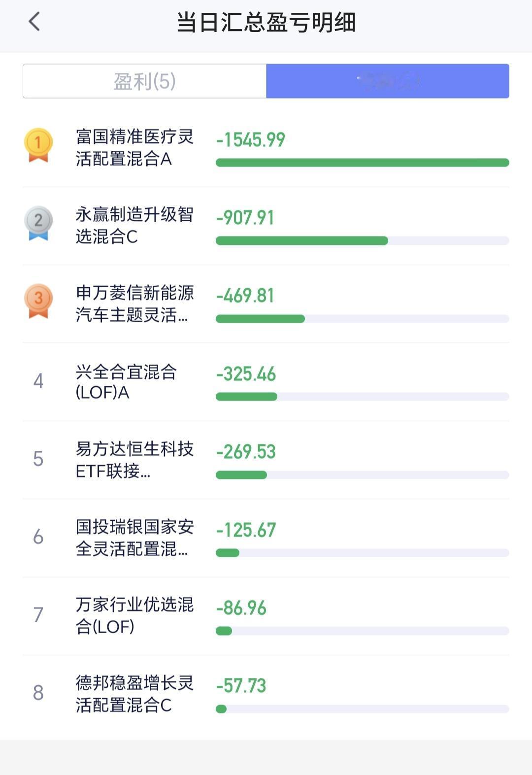The height and width of the screenshot is (775, 532).
Task: Click the 当日汇总盈亏明细 page title
Action: pyautogui.click(x=266, y=22)
